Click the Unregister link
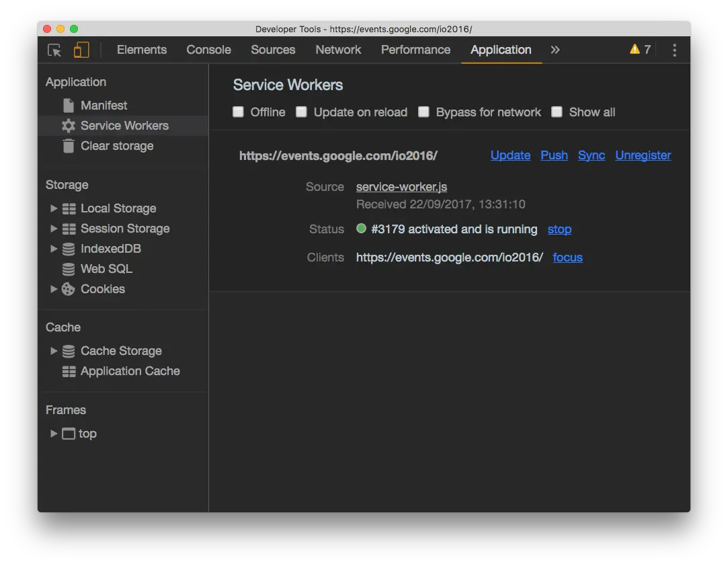Image resolution: width=728 pixels, height=566 pixels. pos(643,155)
